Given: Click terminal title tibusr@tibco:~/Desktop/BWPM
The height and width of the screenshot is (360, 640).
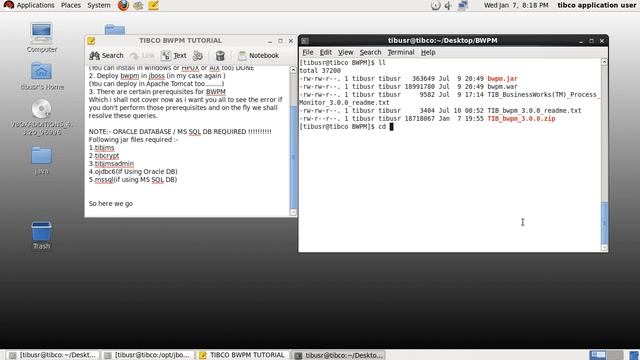Looking at the screenshot, I should point(442,41).
